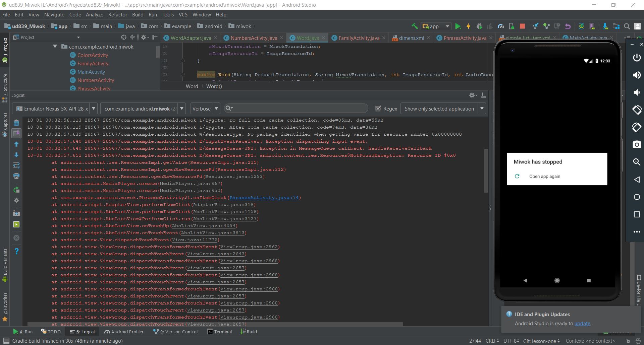Stop the app with red square icon
Screen dimensions: 644x345
coord(522,26)
